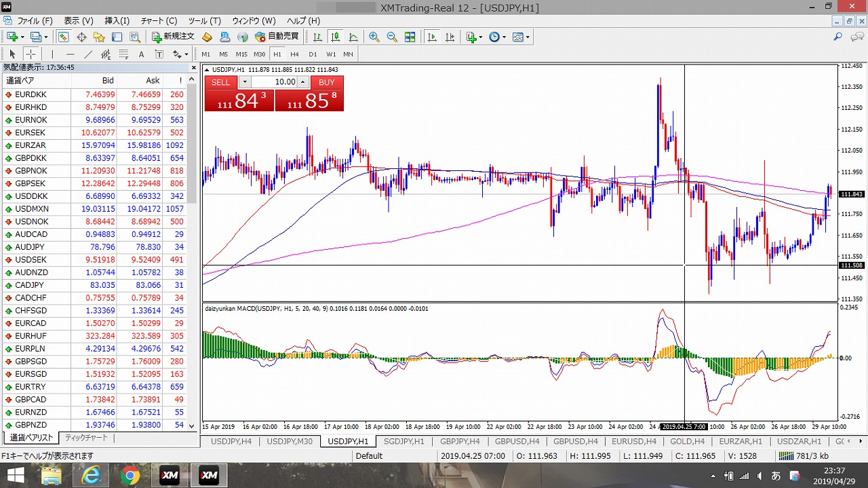868x488 pixels.
Task: Switch to the GOLD,H4 chart tab
Action: (687, 441)
